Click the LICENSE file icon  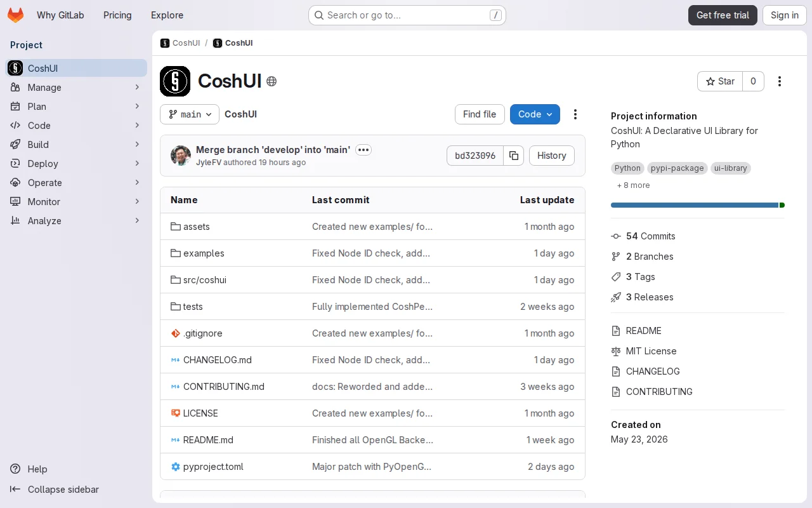[176, 413]
